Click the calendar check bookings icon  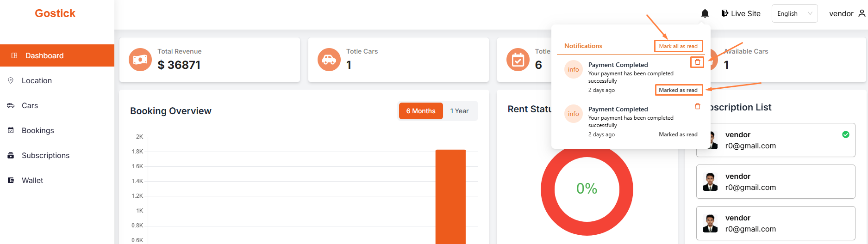click(x=518, y=60)
